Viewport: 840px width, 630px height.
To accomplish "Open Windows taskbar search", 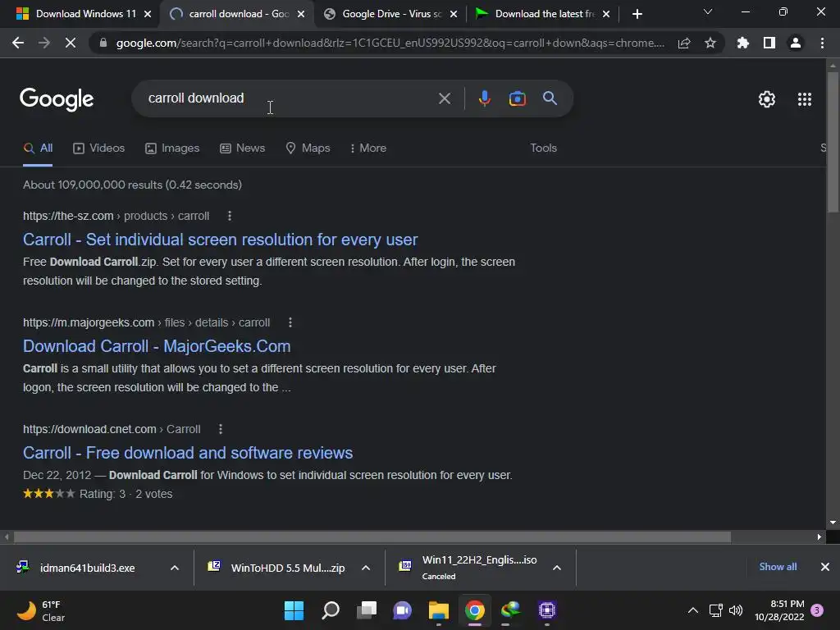I will click(331, 610).
